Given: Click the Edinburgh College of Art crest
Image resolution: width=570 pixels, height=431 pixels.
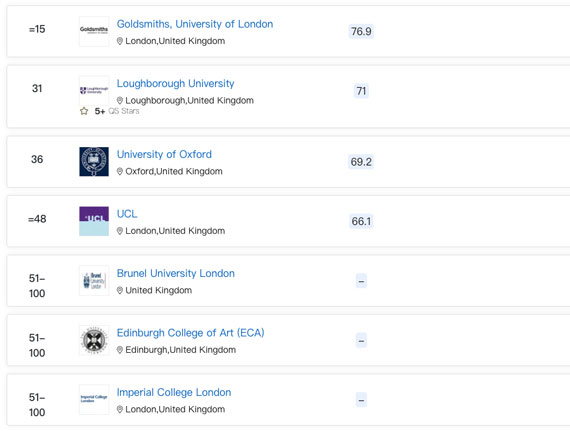Looking at the screenshot, I should tap(94, 340).
